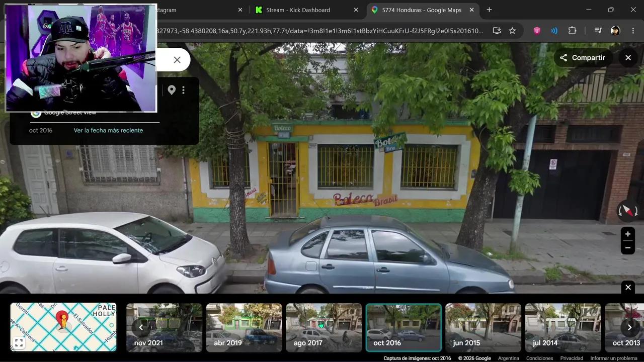Show next imagery dates arrow
Screen dimensions: 644x362
[x=629, y=327]
